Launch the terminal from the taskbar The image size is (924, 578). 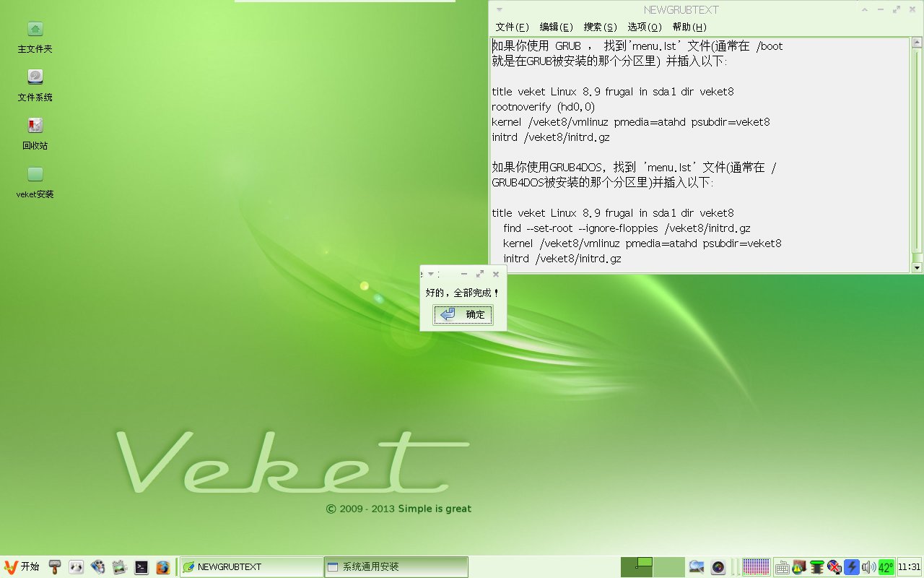141,567
